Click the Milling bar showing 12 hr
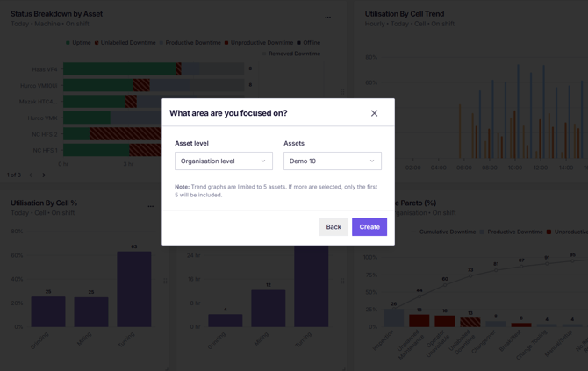 [269, 308]
